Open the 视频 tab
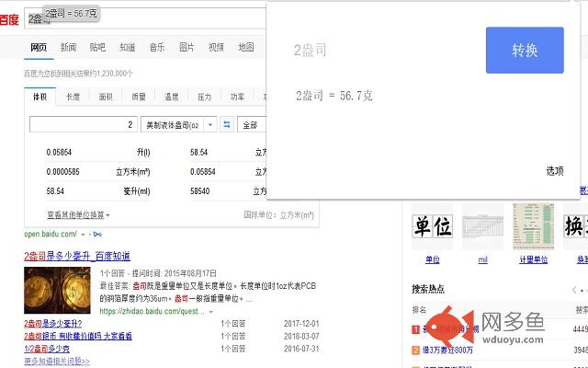Screen dimensions: 588x368 coord(216,47)
